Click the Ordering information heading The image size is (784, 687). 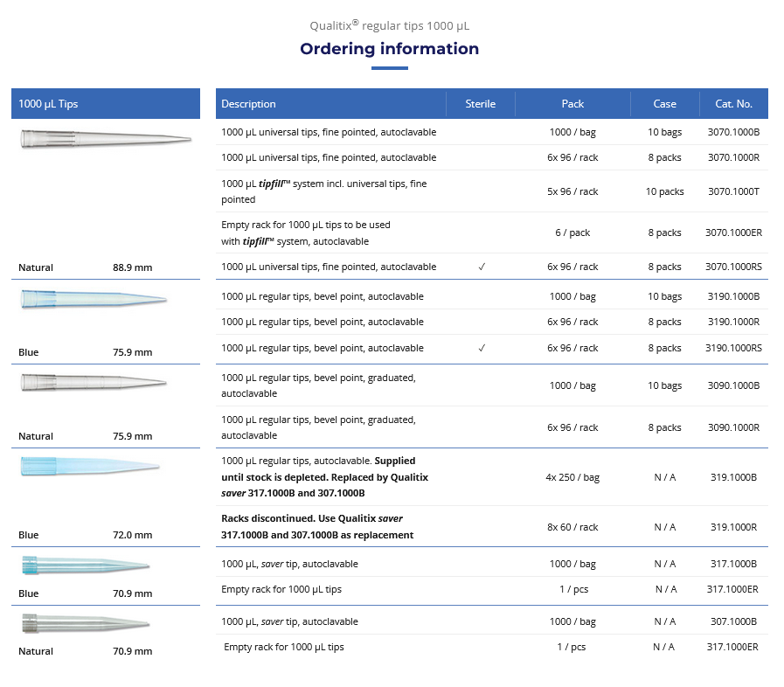[389, 49]
